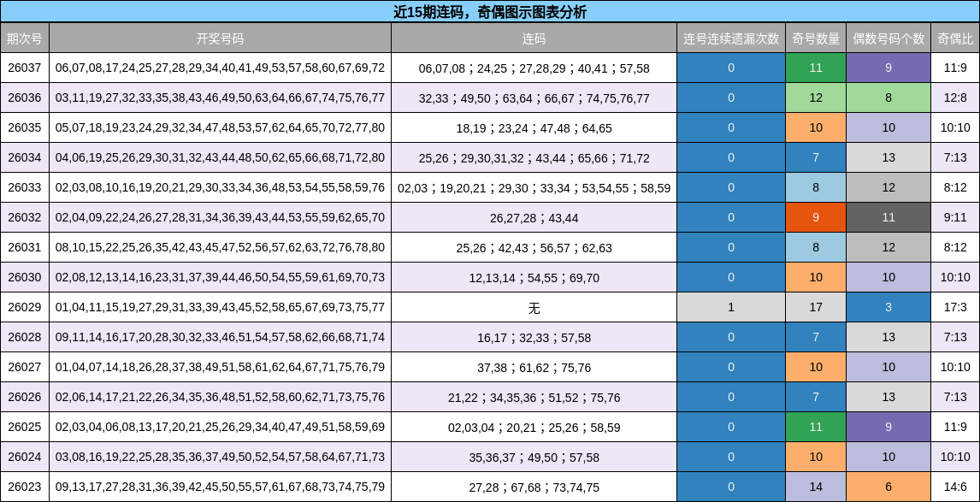
Task: Click the orange cell showing 9 for period 26032
Action: (x=815, y=217)
